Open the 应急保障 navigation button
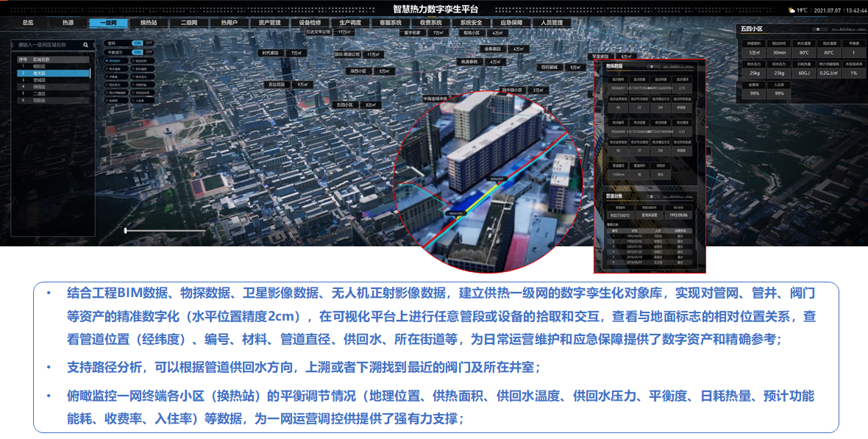The image size is (868, 439). click(511, 23)
